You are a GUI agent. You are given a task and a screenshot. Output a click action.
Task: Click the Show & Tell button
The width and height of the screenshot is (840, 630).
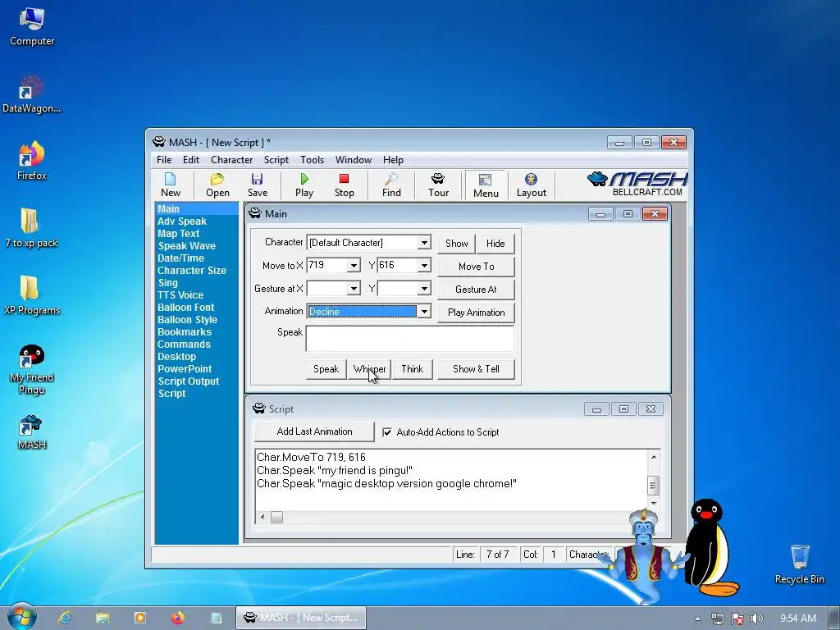click(x=476, y=369)
